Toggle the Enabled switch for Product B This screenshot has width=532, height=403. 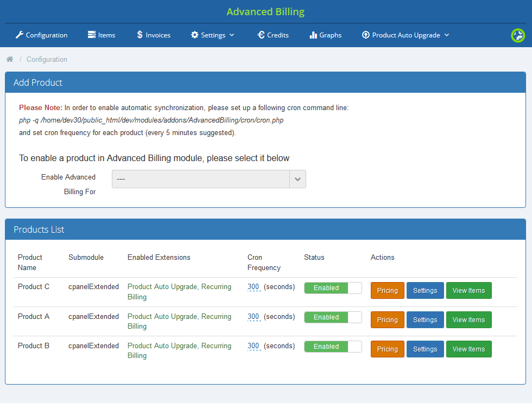pyautogui.click(x=333, y=347)
